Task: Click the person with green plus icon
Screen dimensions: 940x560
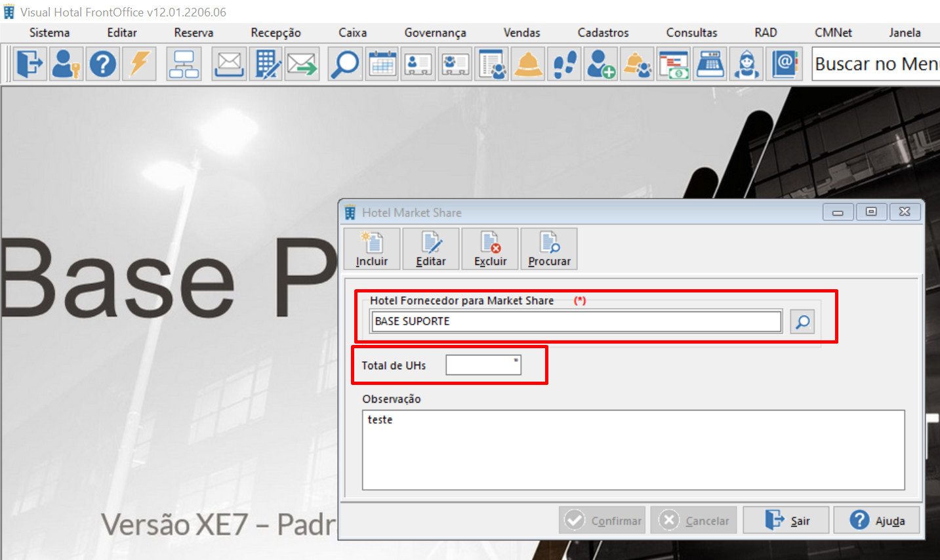Action: tap(601, 64)
